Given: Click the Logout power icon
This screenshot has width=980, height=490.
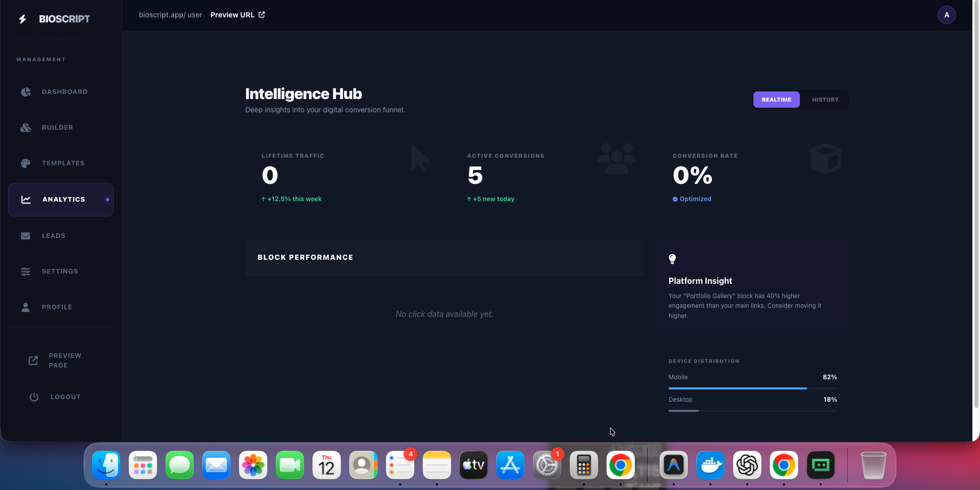Looking at the screenshot, I should (34, 397).
